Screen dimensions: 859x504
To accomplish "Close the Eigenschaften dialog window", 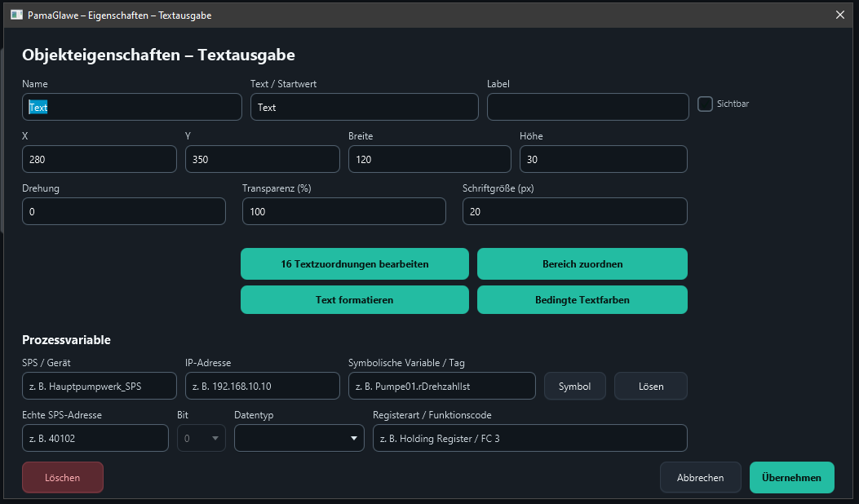I will tap(839, 15).
